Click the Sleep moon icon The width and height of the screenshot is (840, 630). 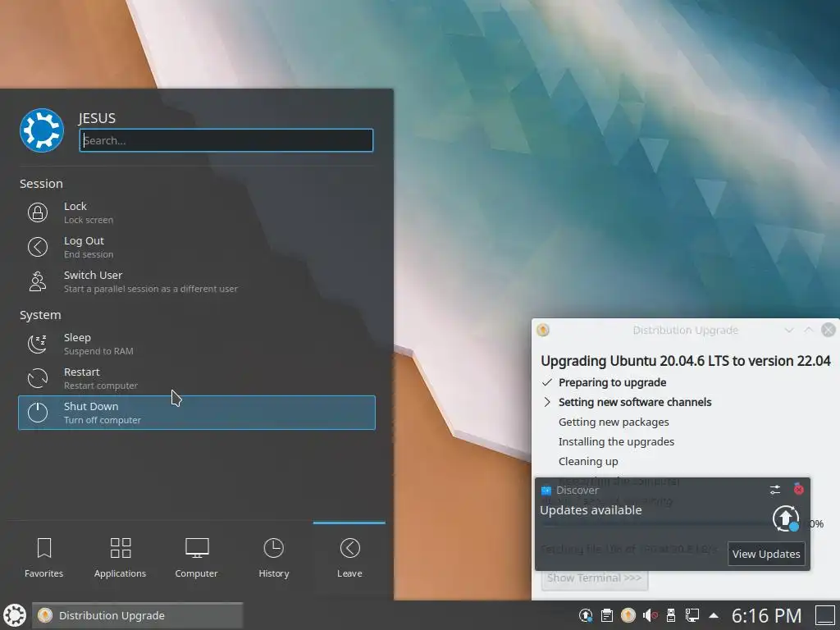click(38, 344)
